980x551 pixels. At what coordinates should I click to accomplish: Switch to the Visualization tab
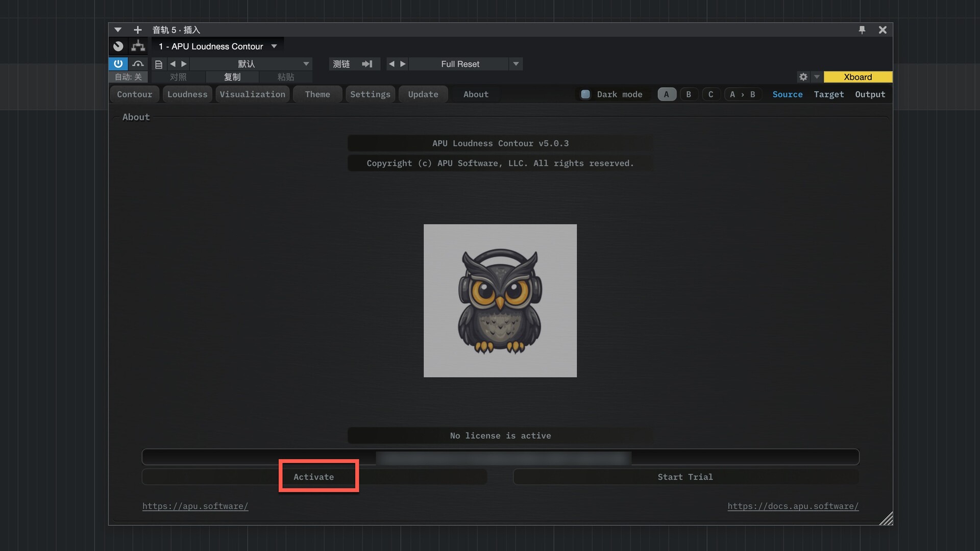(252, 94)
